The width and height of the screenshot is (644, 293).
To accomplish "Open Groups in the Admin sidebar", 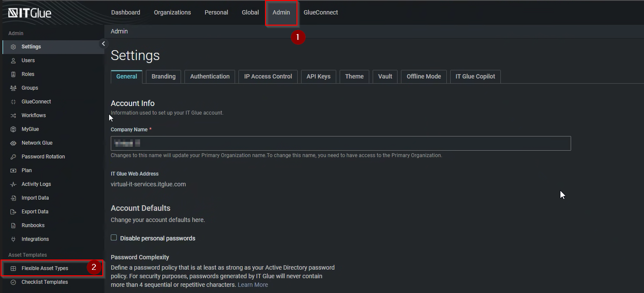I will [53, 88].
